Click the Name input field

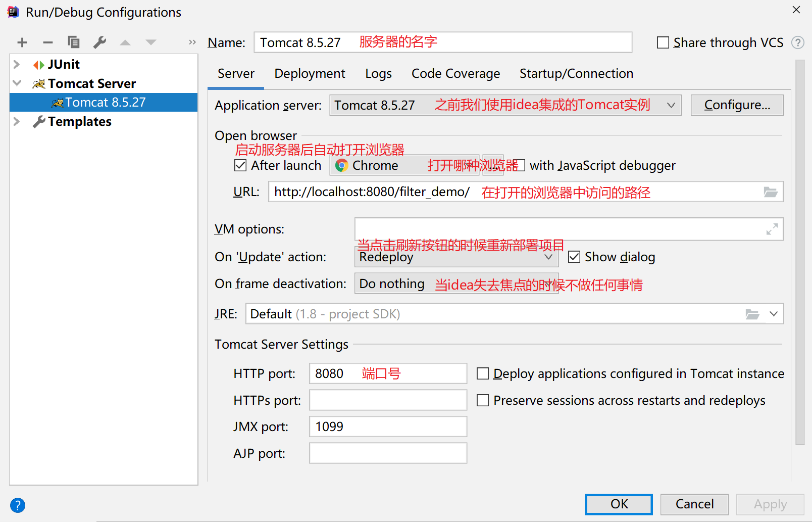click(443, 42)
